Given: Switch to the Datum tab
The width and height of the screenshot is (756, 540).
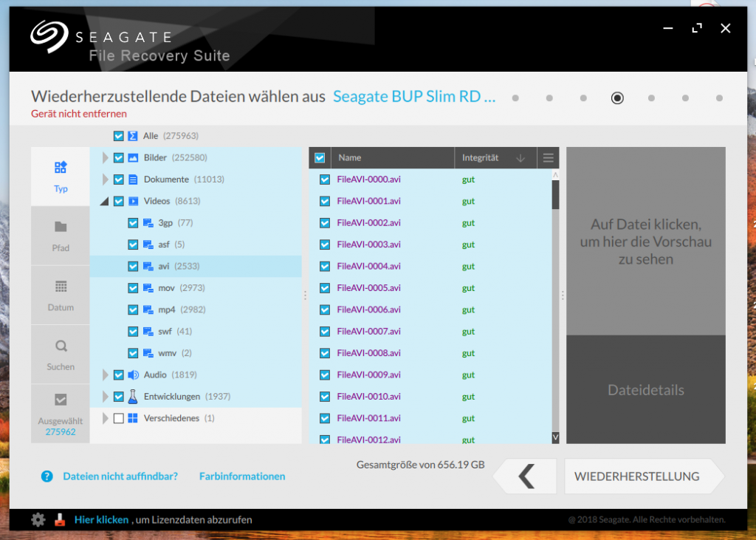Looking at the screenshot, I should tap(61, 295).
